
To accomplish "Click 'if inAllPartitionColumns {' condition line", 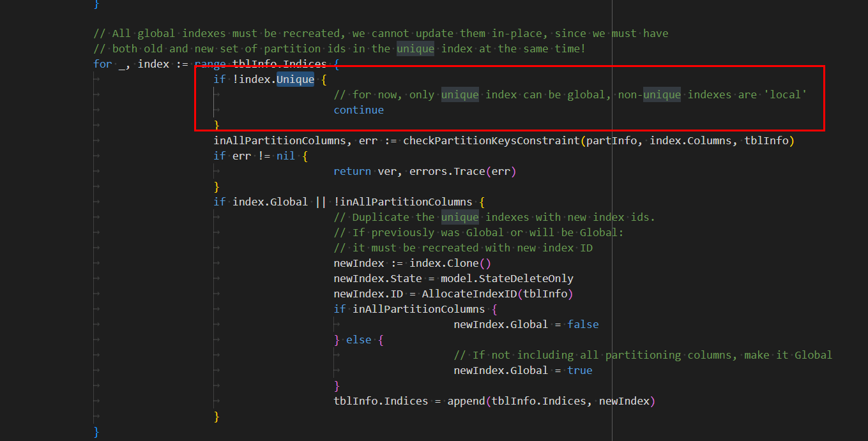I will [415, 309].
